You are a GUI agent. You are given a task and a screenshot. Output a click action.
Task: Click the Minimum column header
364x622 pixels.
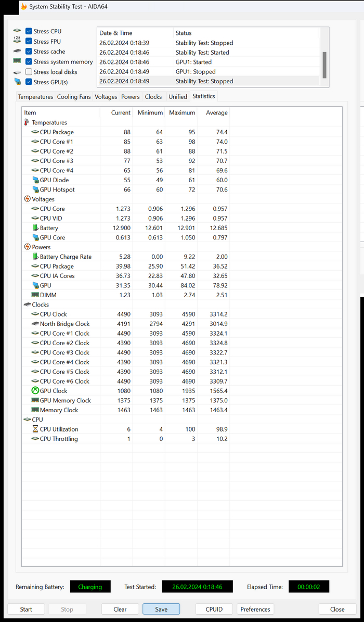point(149,112)
